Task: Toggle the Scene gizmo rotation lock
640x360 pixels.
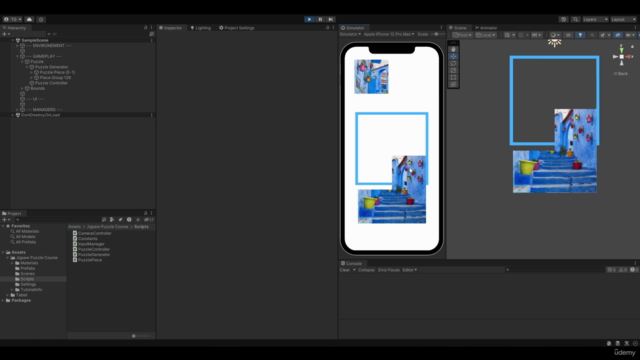Action: click(632, 47)
